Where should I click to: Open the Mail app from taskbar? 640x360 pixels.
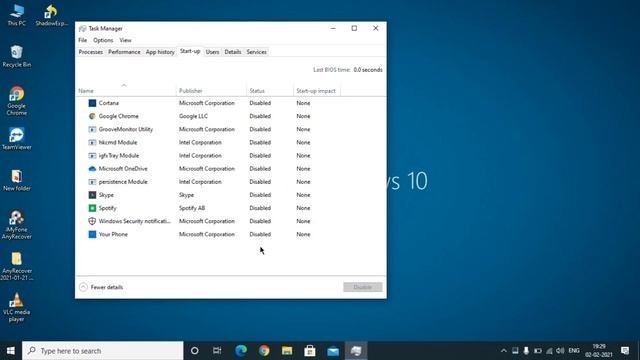click(333, 351)
